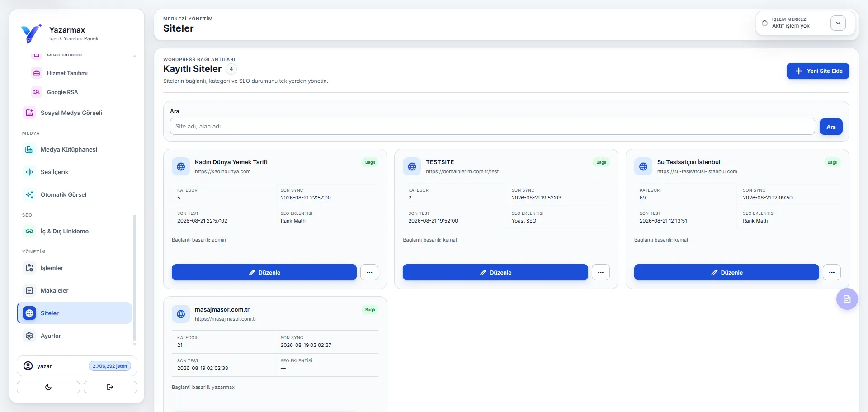Click the registered sites count badge 4
Screen dimensions: 868x412
231,69
